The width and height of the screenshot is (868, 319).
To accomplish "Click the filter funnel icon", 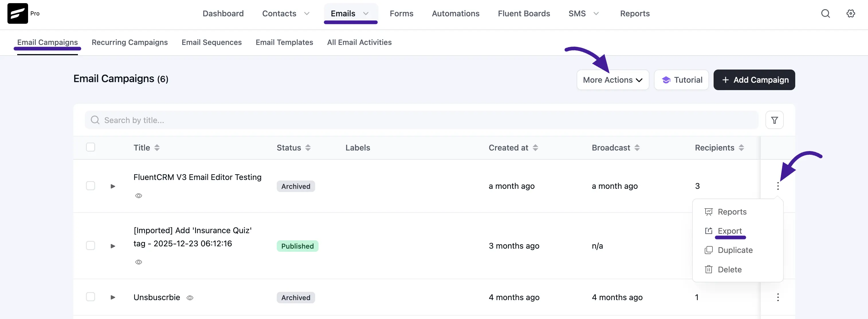I will click(x=774, y=120).
